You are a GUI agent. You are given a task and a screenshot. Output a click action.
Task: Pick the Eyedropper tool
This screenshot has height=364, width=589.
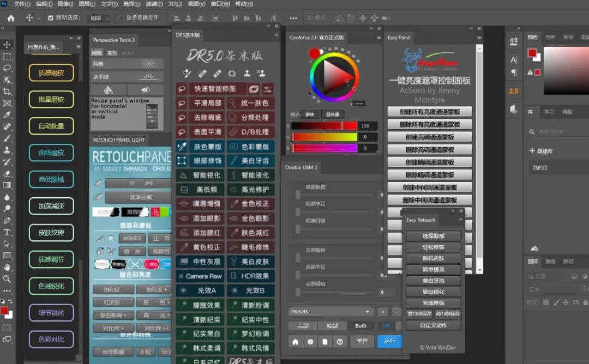(7, 115)
